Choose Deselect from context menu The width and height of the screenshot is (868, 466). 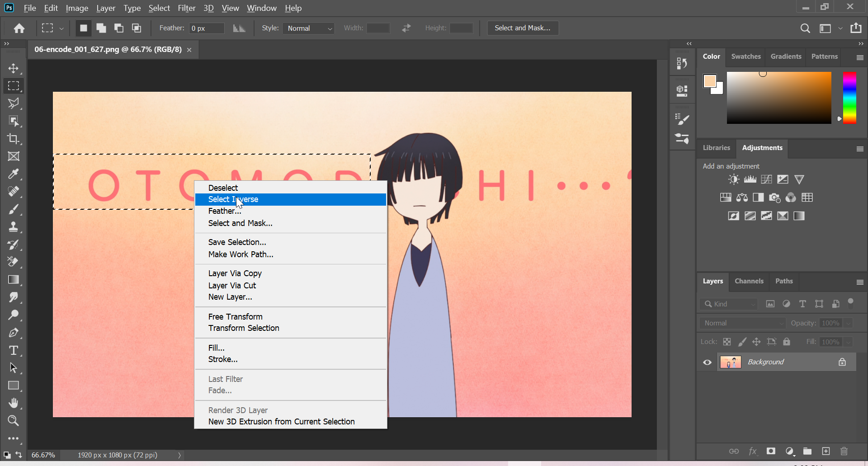(x=291, y=188)
